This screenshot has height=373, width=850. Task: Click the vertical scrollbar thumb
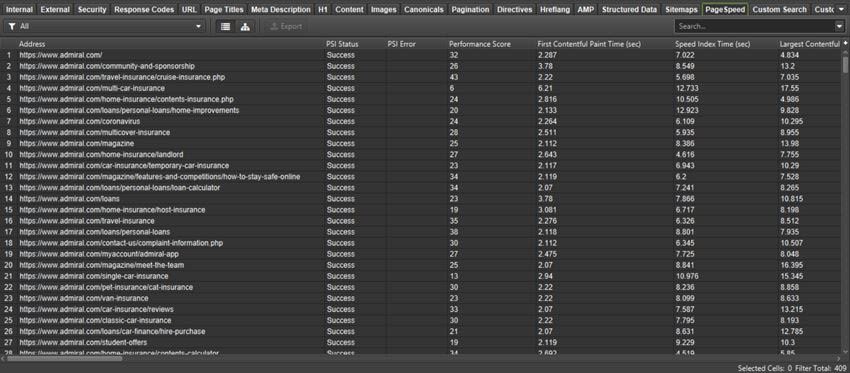(845, 64)
